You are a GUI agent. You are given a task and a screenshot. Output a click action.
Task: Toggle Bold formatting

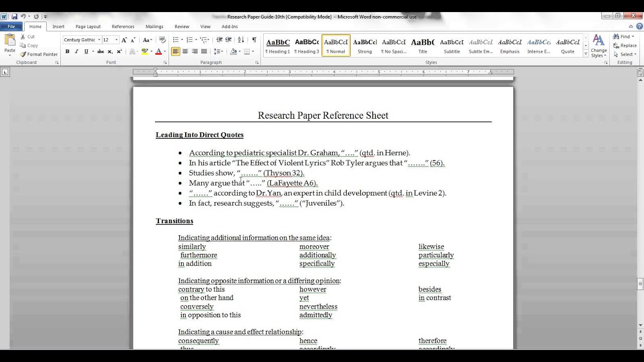(67, 51)
